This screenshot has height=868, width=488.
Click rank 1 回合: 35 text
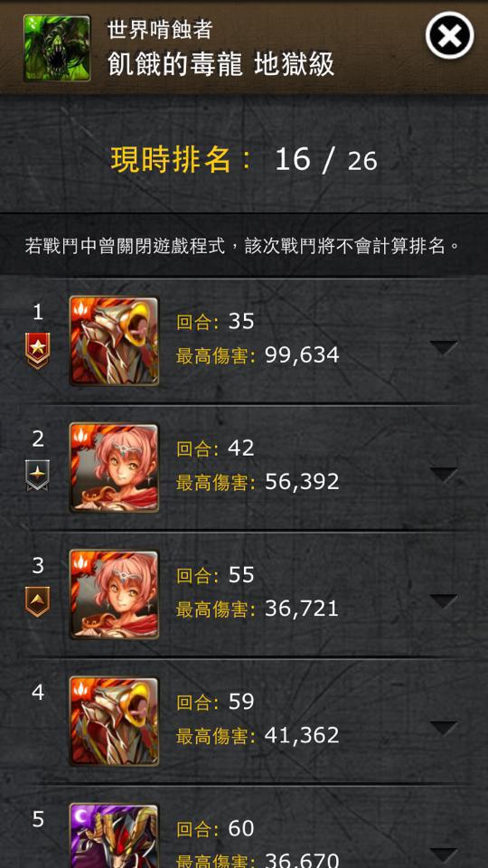coord(215,322)
